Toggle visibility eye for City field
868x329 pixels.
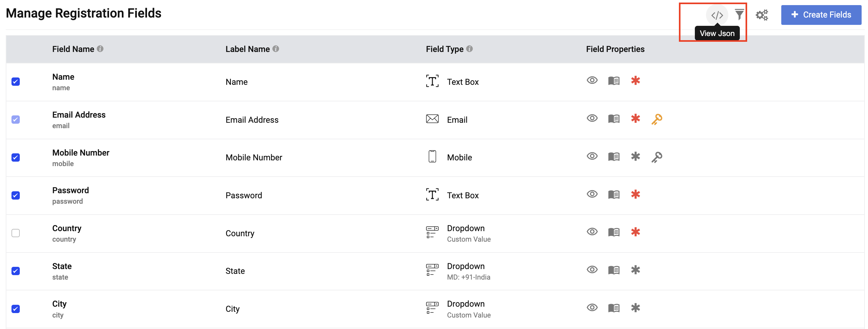click(x=592, y=308)
